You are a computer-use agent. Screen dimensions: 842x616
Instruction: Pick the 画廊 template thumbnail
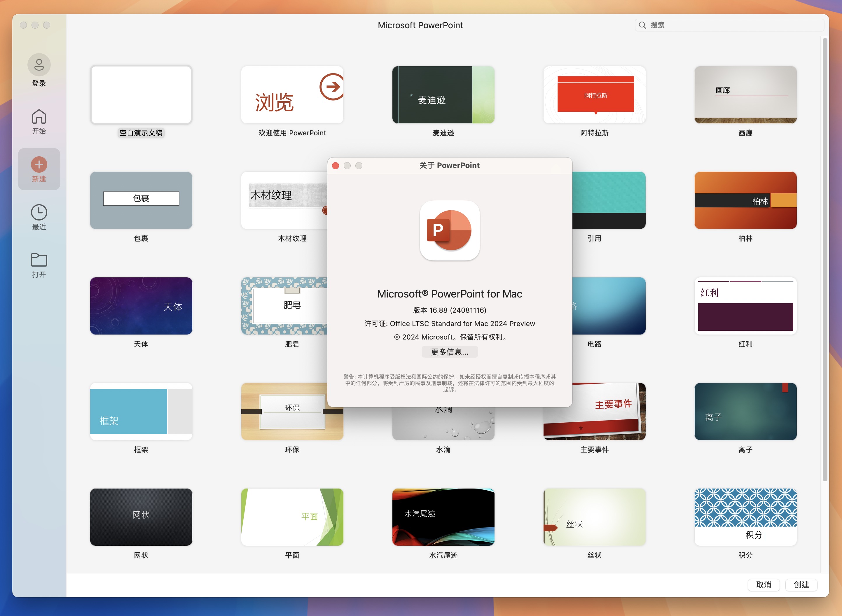(x=745, y=95)
